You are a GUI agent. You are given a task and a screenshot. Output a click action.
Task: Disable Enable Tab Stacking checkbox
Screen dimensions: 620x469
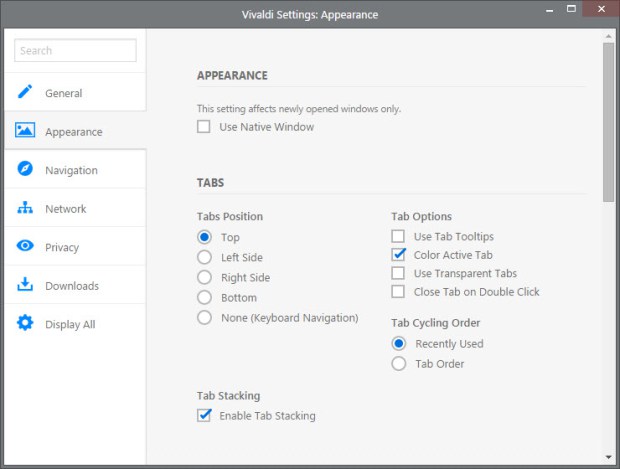(204, 415)
